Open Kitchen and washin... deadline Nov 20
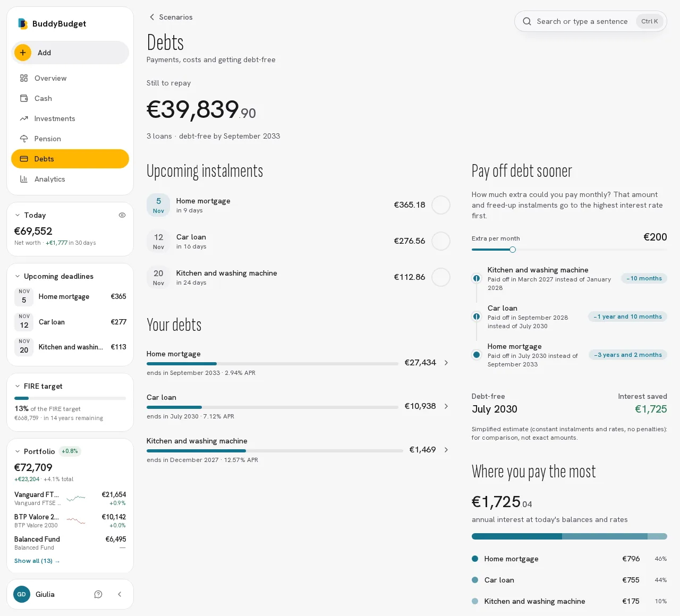Image resolution: width=680 pixels, height=616 pixels. pos(70,347)
